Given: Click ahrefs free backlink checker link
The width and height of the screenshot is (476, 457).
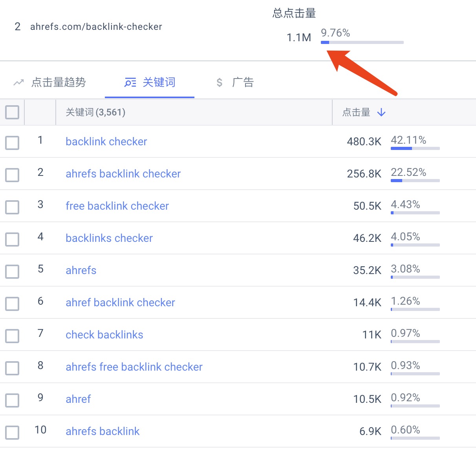Looking at the screenshot, I should coord(134,367).
